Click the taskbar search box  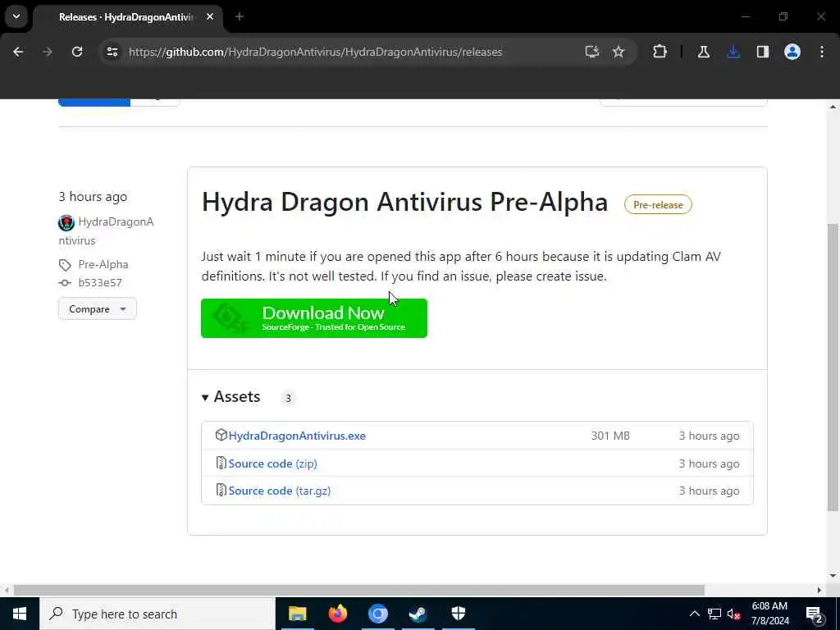click(x=157, y=614)
